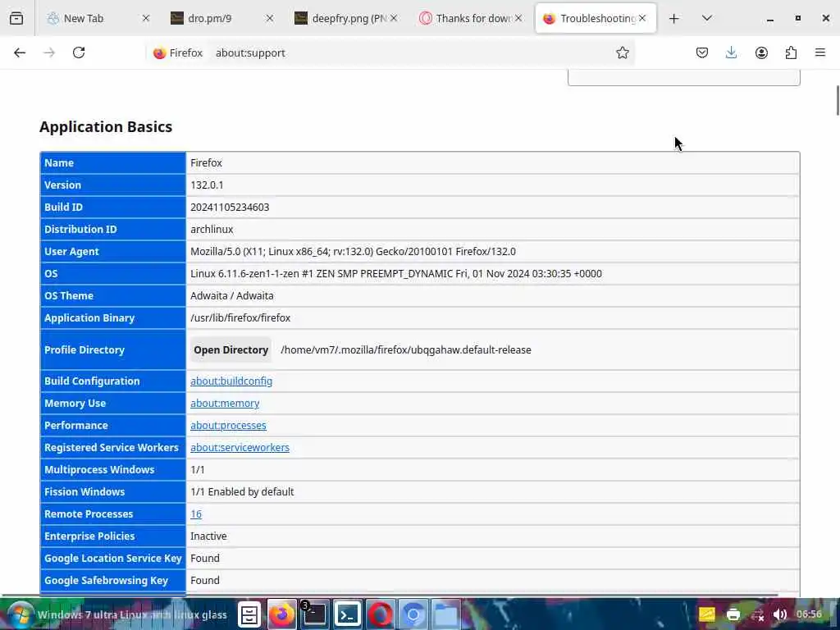
Task: Click the Remote Processes 16 link
Action: point(196,514)
